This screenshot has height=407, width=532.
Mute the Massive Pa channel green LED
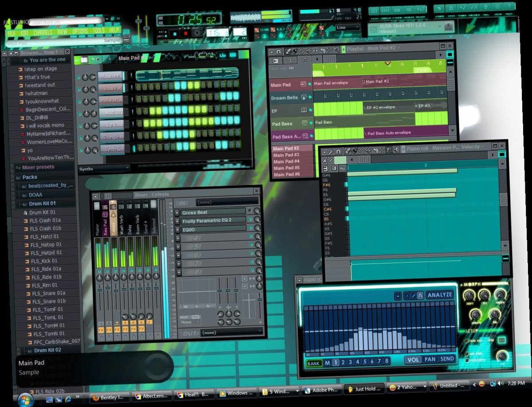coord(78,78)
